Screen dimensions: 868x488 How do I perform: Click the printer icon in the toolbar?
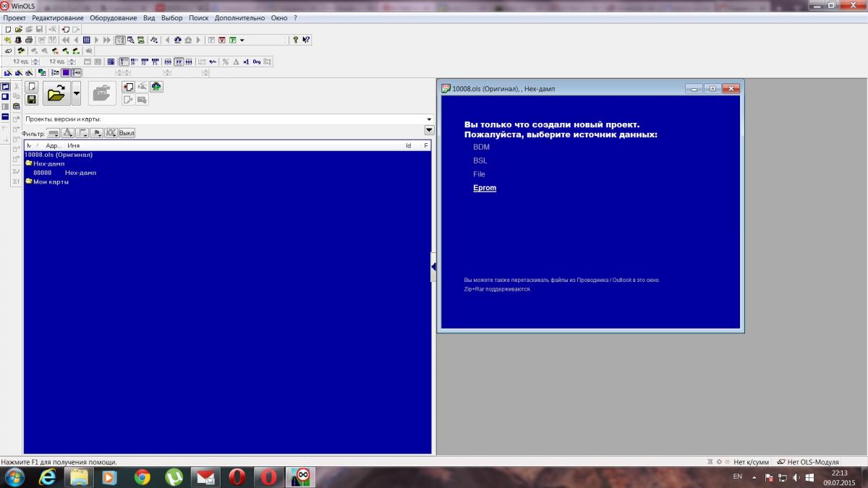click(x=29, y=40)
